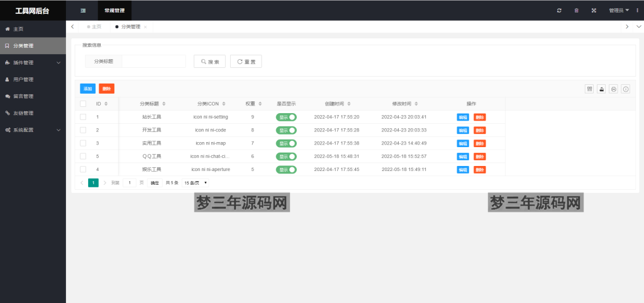Check the row checkbox for 实用工具
The height and width of the screenshot is (303, 644).
pyautogui.click(x=83, y=143)
